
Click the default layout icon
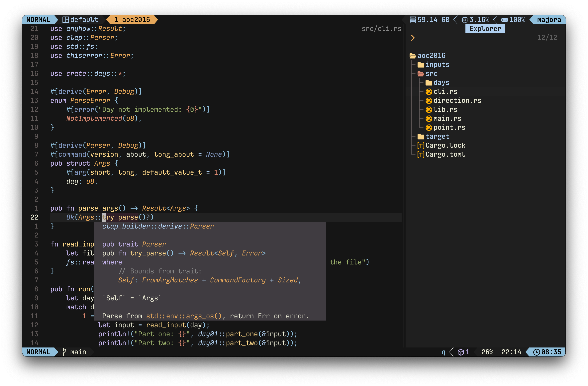tap(65, 20)
